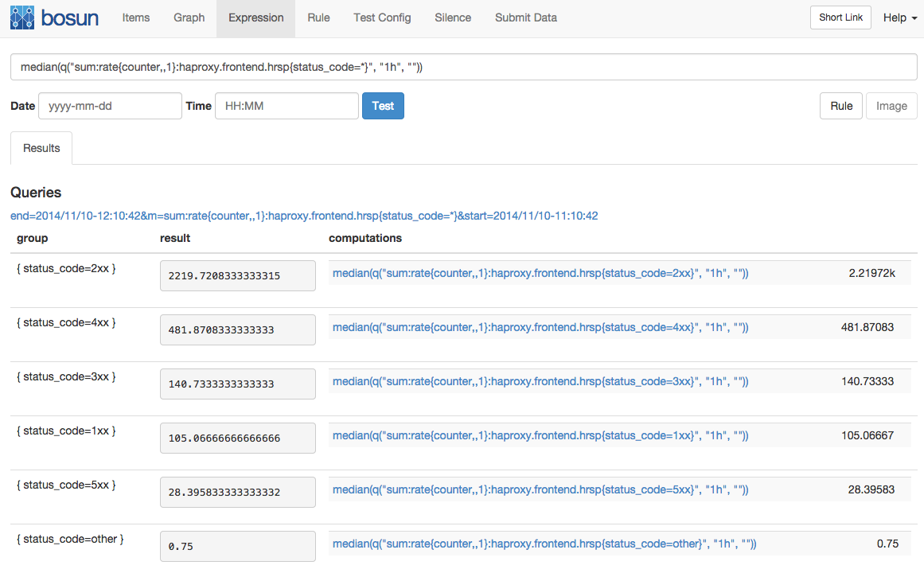Click the Image button
The image size is (924, 573).
click(x=891, y=106)
